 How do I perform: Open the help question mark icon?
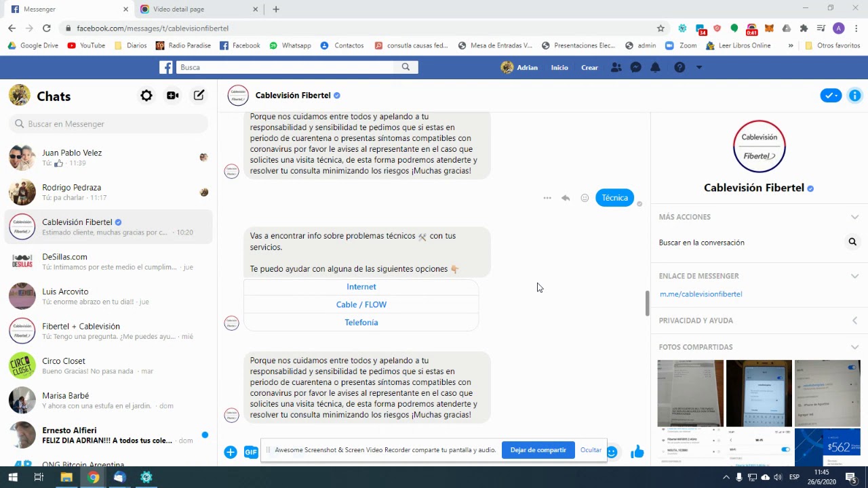(x=679, y=67)
